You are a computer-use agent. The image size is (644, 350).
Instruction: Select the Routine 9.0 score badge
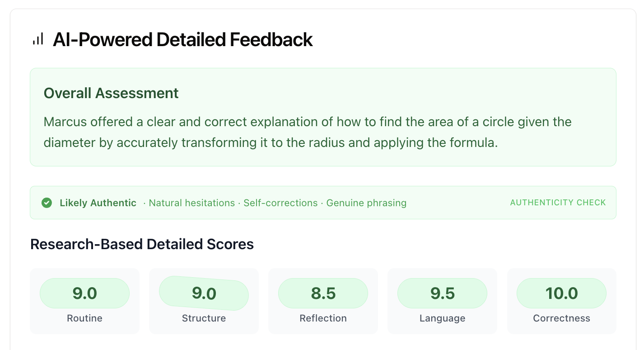point(85,293)
